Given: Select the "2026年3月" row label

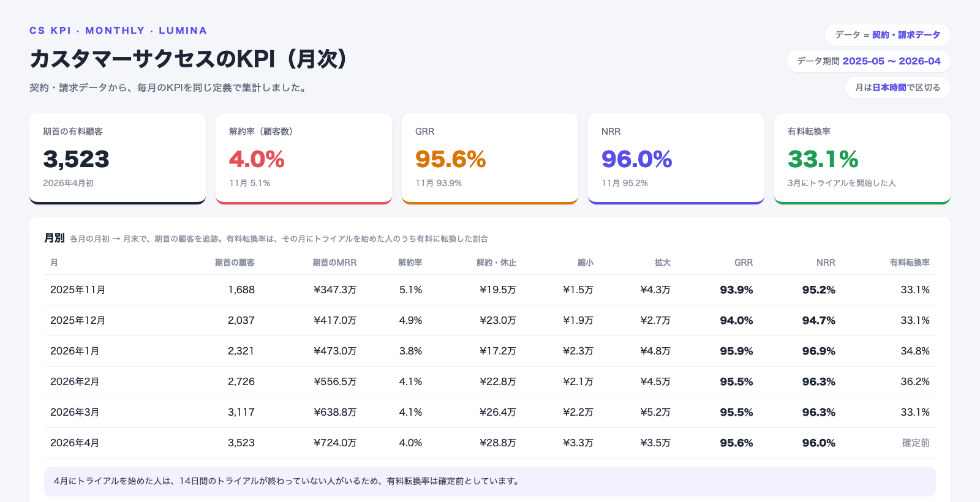Looking at the screenshot, I should (75, 412).
